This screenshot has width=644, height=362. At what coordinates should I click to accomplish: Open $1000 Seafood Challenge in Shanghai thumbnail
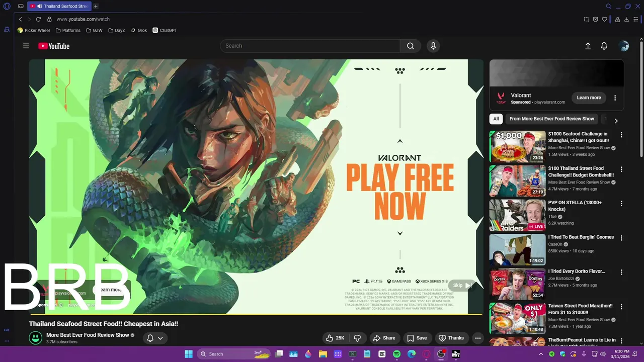point(517,146)
